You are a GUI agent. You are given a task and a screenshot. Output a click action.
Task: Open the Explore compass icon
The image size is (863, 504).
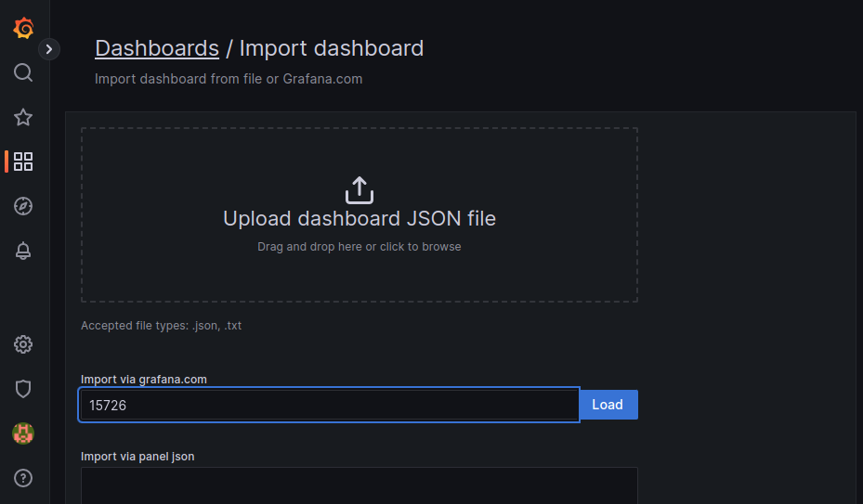23,206
